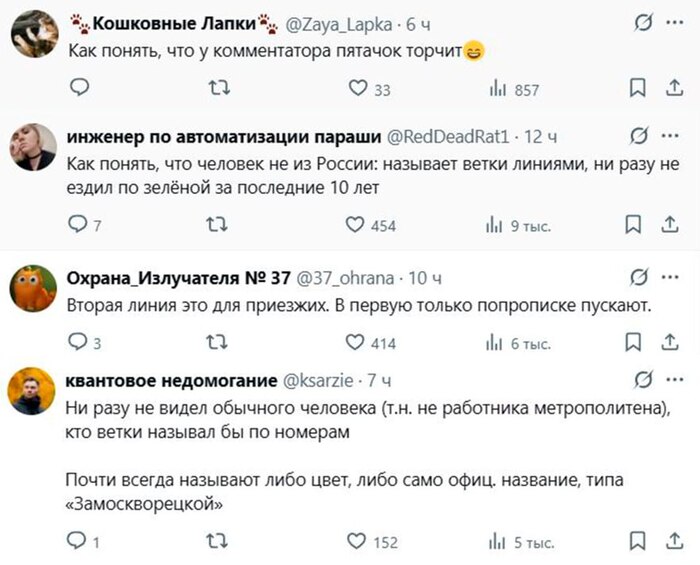
Task: Reply to Кошковные Лапки's tweet
Action: 80,90
